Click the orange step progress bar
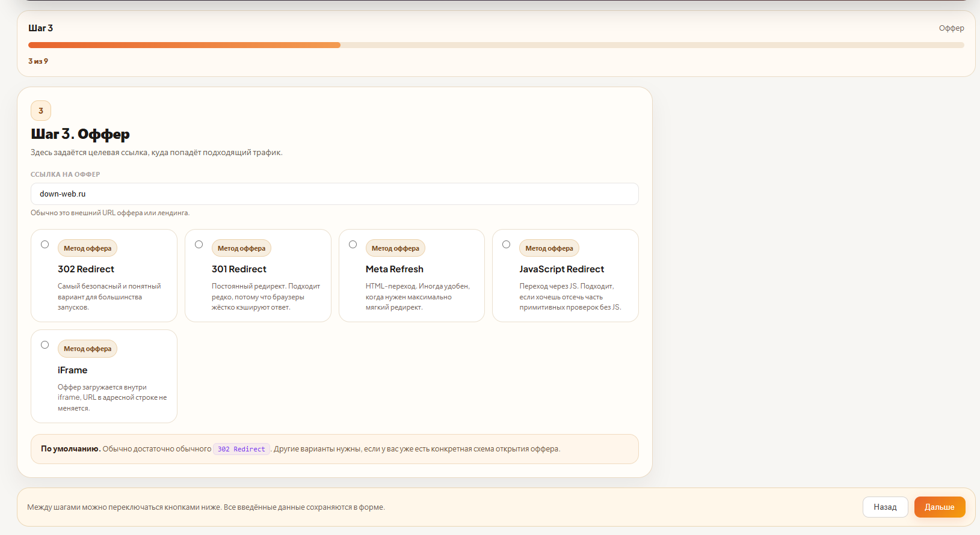The width and height of the screenshot is (980, 535). click(x=184, y=45)
